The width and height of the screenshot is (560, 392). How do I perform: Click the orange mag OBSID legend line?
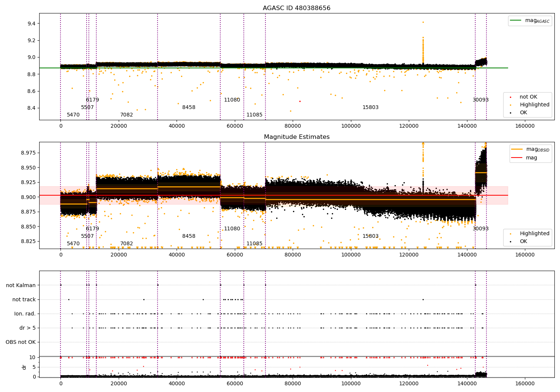pyautogui.click(x=517, y=149)
